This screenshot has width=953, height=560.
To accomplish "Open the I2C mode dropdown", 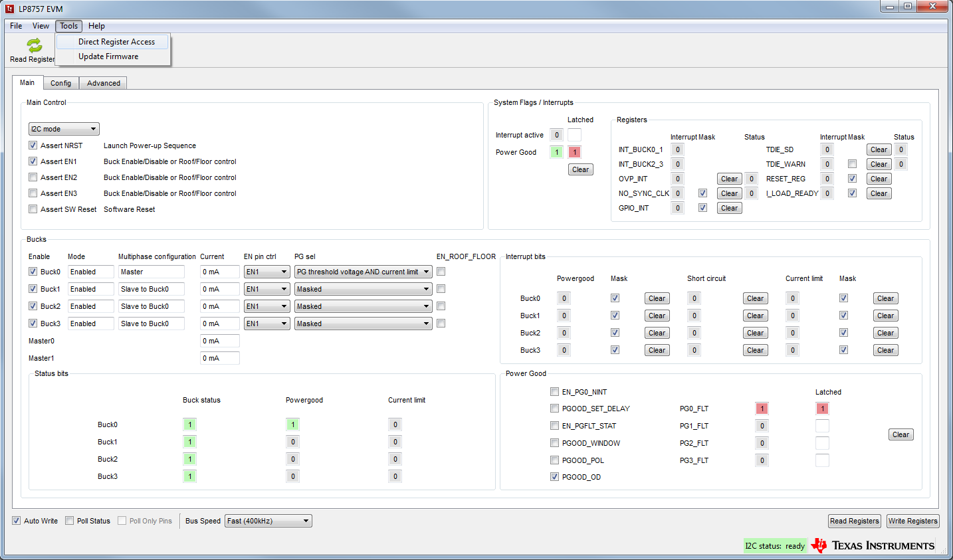I will click(x=64, y=129).
